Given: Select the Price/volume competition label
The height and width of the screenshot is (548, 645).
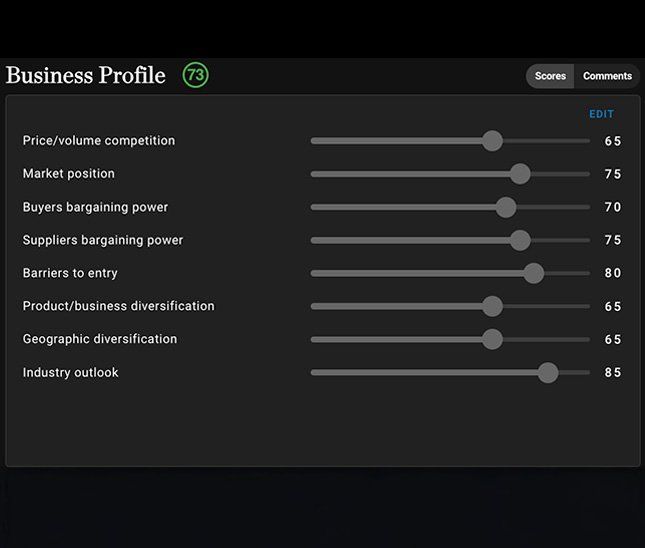Looking at the screenshot, I should click(99, 141).
